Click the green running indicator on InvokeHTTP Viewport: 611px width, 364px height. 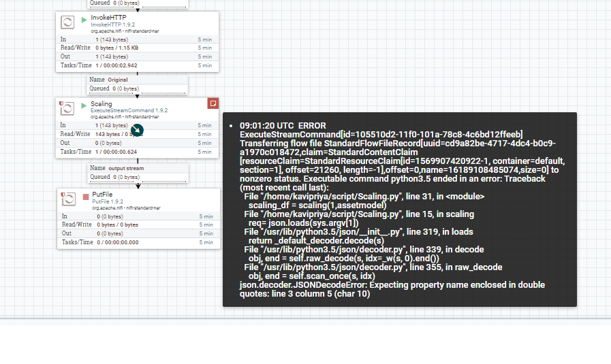84,20
